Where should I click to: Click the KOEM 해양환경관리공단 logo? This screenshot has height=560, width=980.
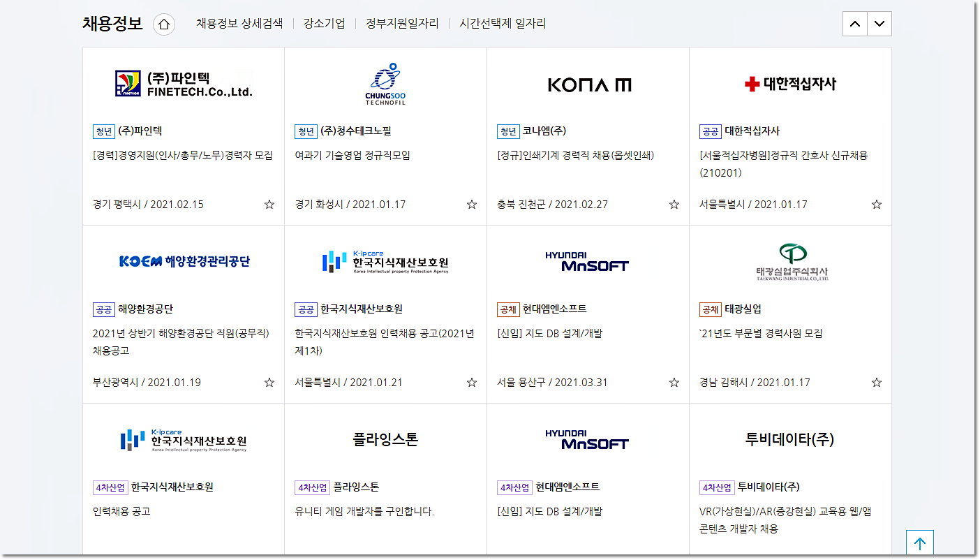[184, 261]
